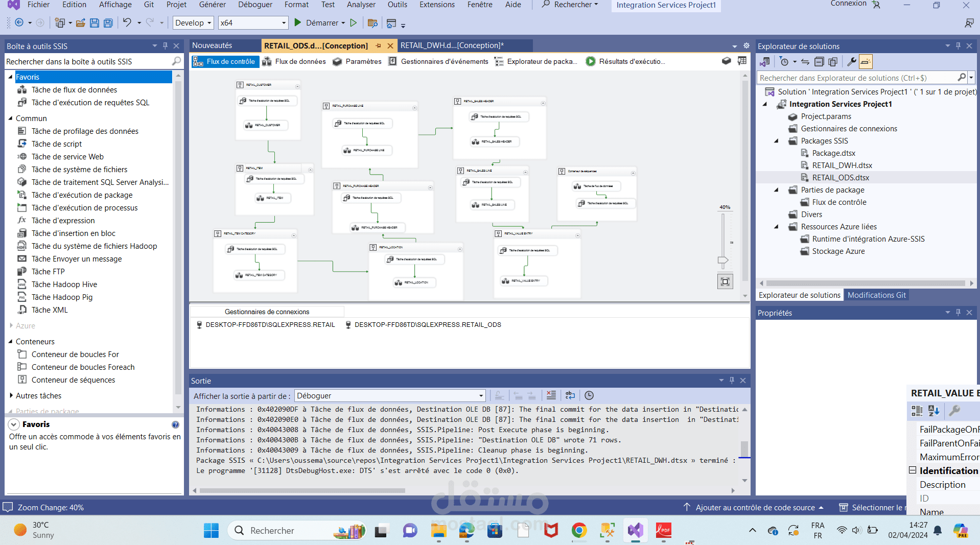Toggle the highlighted preview-selected-items button in Solution Explorer
The width and height of the screenshot is (980, 545).
(x=866, y=62)
